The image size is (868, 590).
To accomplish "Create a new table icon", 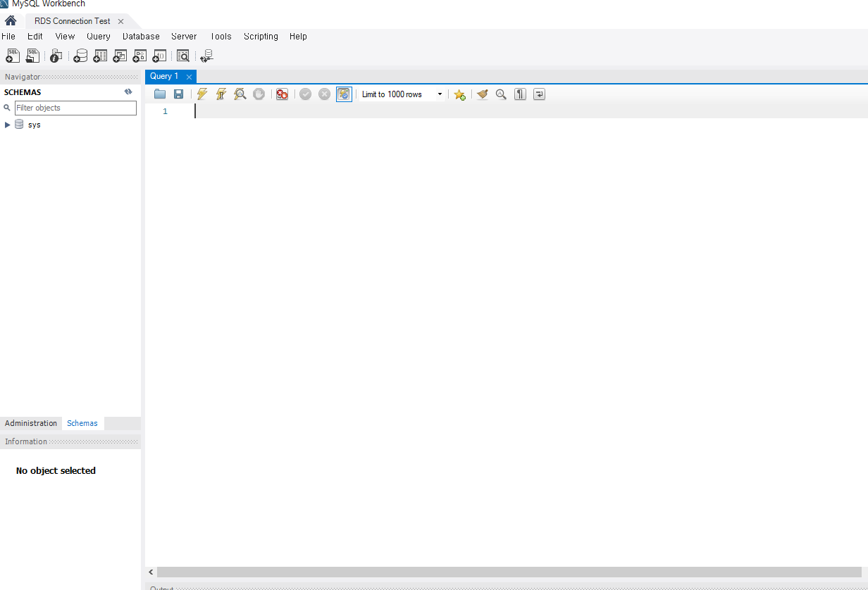I will coord(100,56).
